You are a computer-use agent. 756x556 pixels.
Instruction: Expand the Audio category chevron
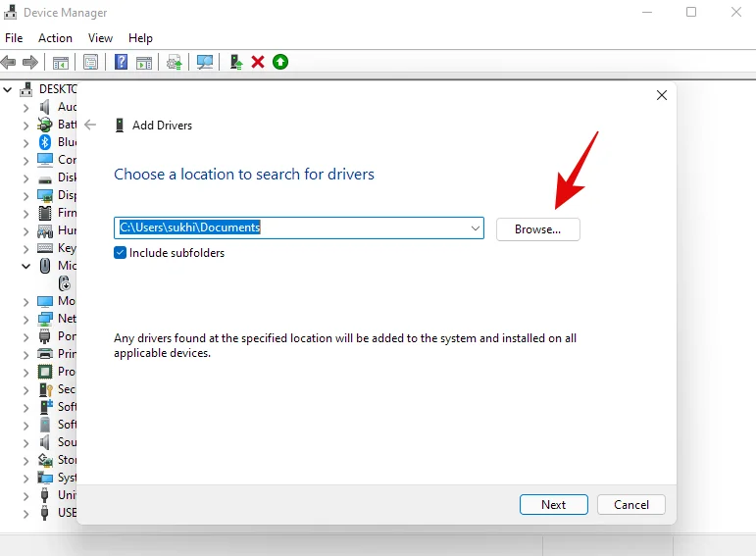click(26, 107)
